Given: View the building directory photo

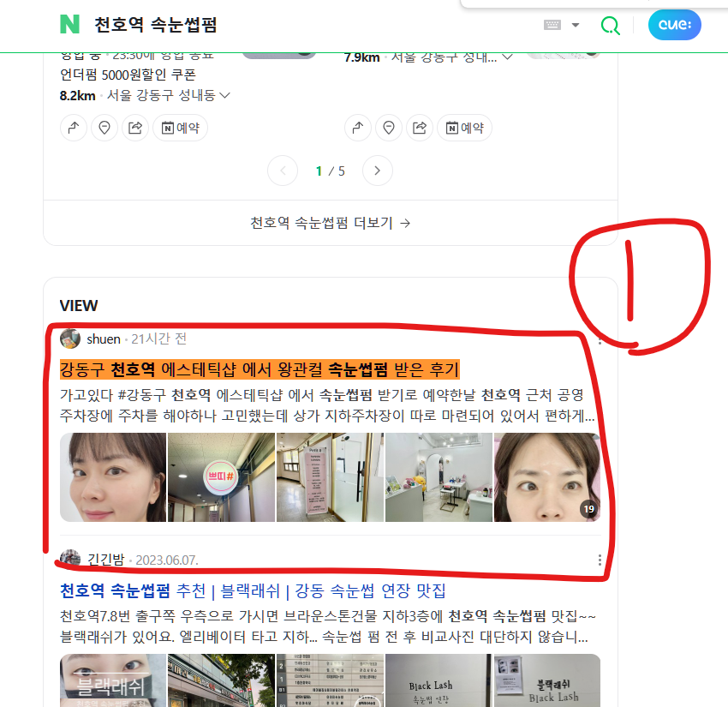Looking at the screenshot, I should (x=330, y=680).
